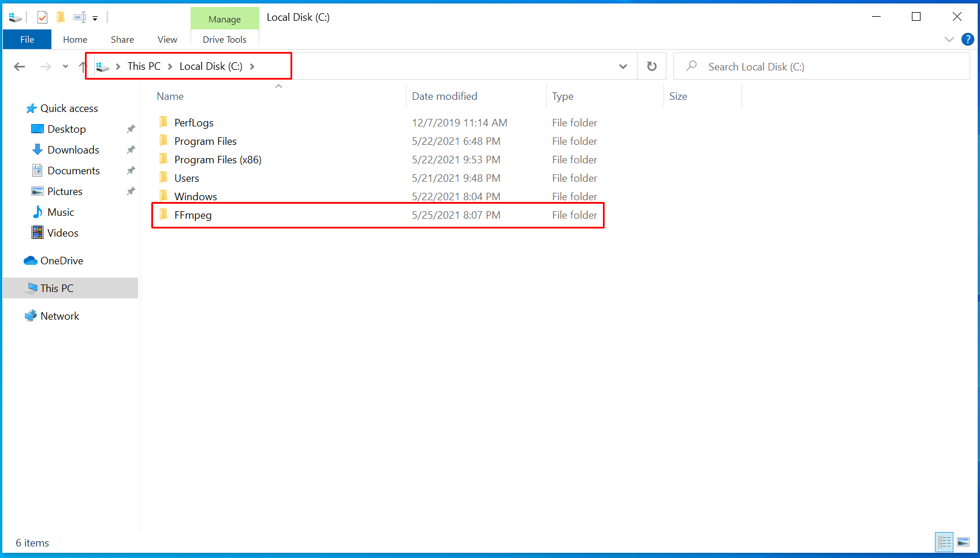Click the Properties quick access toolbar icon
Viewport: 980px width, 558px height.
click(42, 18)
